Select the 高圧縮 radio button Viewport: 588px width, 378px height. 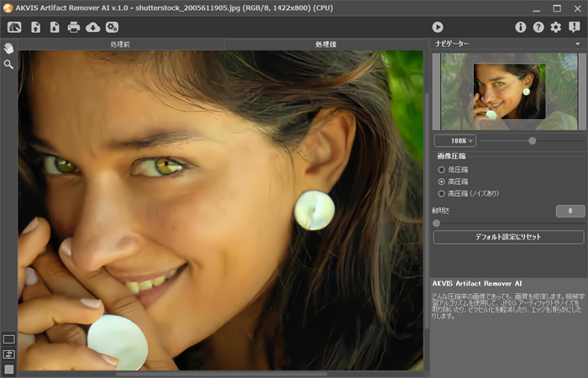pyautogui.click(x=441, y=181)
